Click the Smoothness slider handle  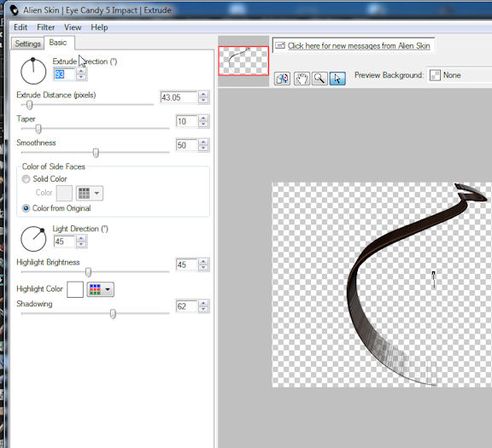coord(96,153)
